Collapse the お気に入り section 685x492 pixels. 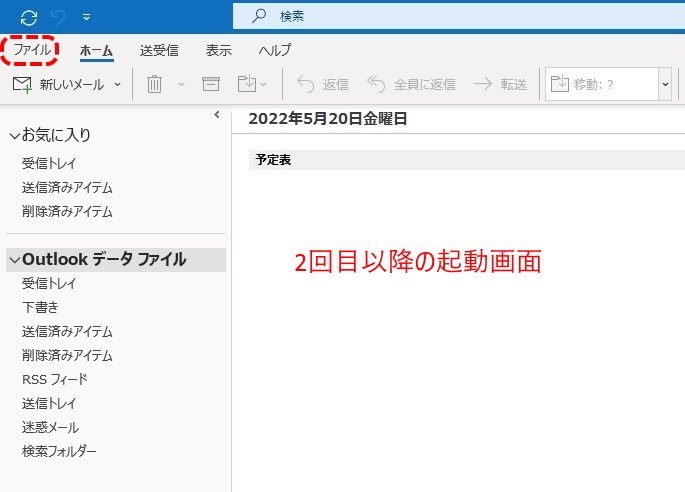[x=14, y=136]
